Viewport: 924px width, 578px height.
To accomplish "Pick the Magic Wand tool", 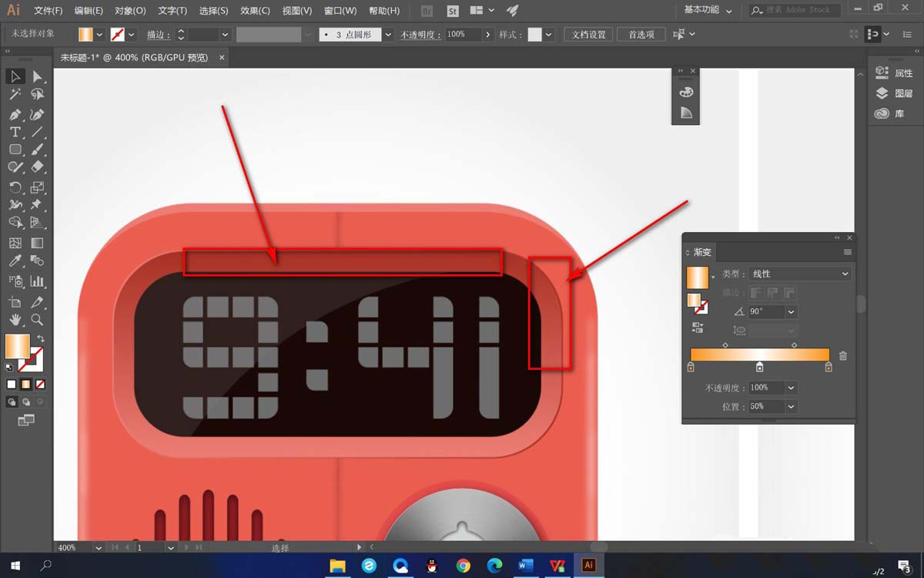I will pyautogui.click(x=15, y=94).
